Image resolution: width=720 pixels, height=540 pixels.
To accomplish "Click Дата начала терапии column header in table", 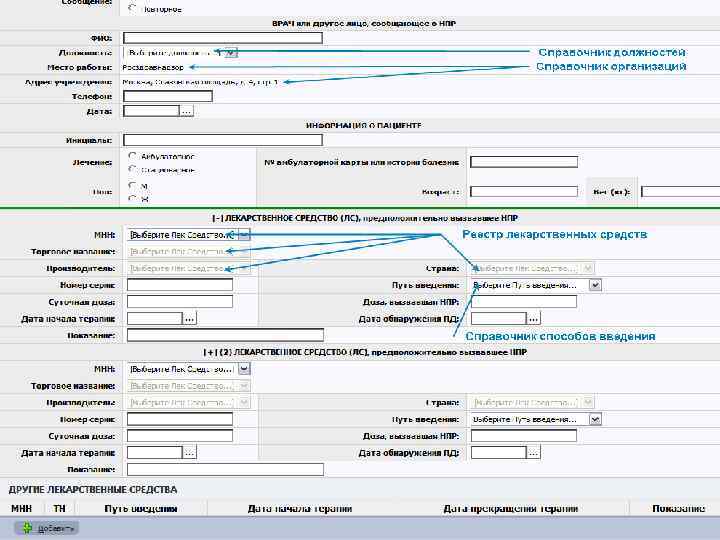I will click(x=300, y=509).
